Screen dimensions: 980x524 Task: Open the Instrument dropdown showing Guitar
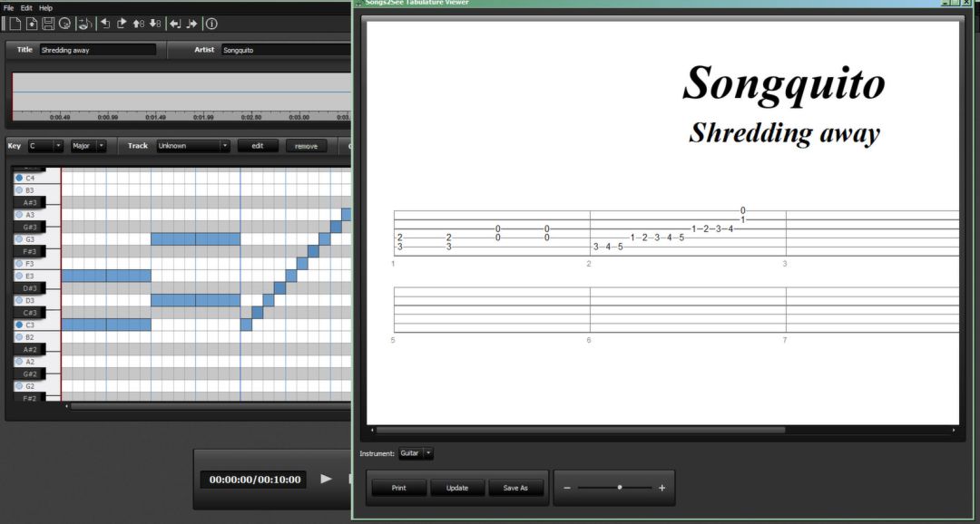pyautogui.click(x=416, y=452)
